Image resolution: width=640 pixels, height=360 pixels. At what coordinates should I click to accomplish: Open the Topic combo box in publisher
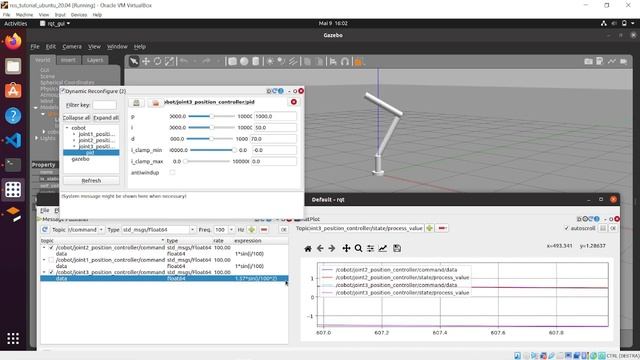(85, 230)
